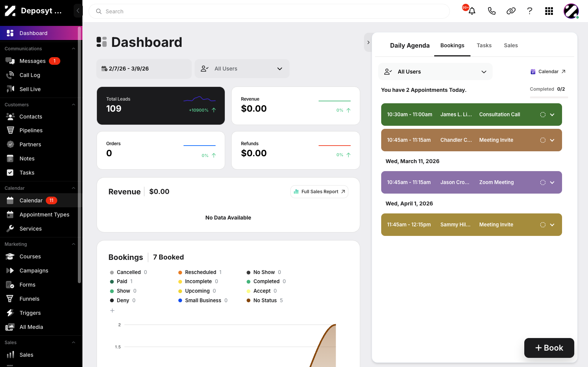Open the notifications bell icon

(x=472, y=11)
